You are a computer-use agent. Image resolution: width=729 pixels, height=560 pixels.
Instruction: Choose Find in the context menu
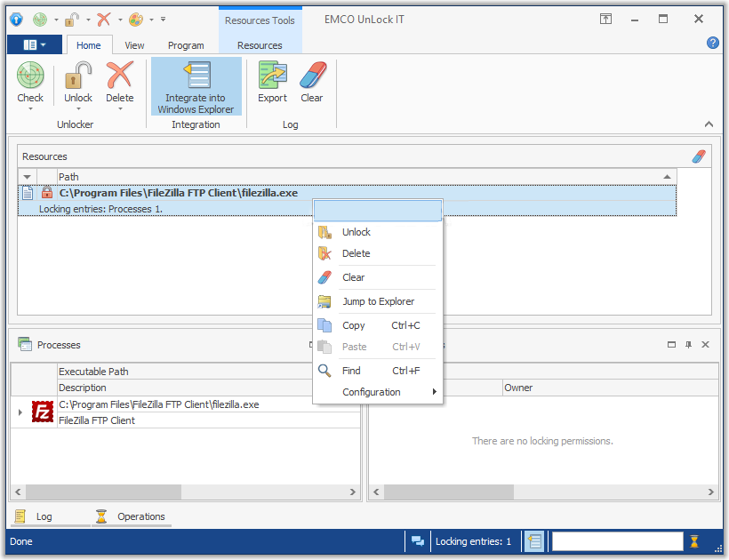pyautogui.click(x=351, y=370)
